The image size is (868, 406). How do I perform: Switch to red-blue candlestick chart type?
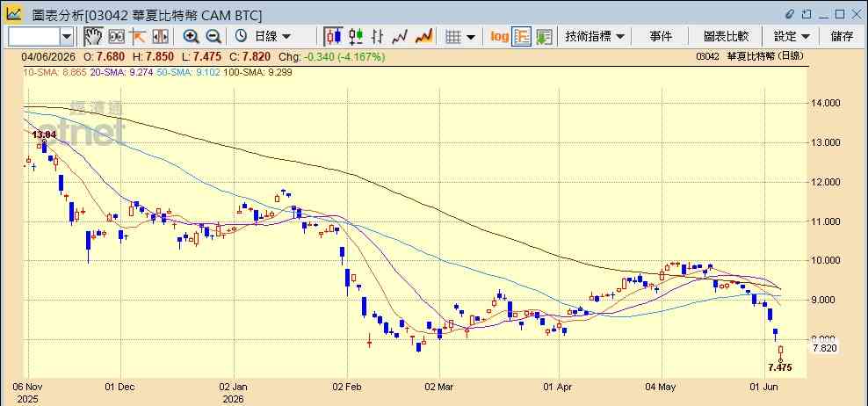click(333, 37)
